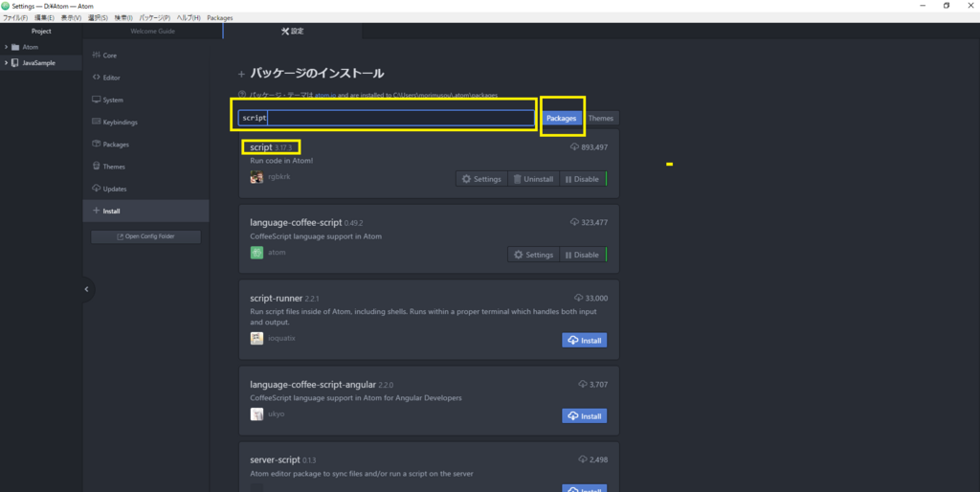Viewport: 980px width, 492px height.
Task: Click the help question mark icon
Action: [242, 96]
